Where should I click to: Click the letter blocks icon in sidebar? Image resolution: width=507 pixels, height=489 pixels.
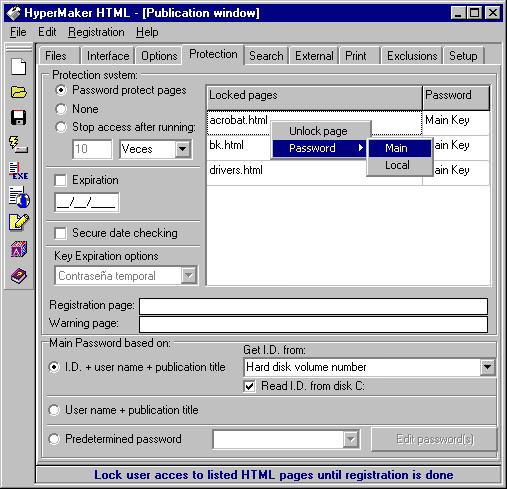tap(19, 249)
